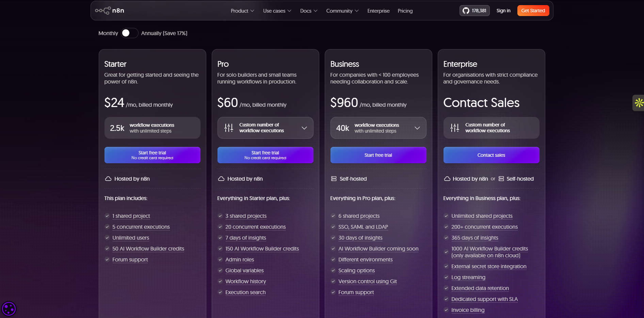
Task: Click the chat widget bubble bottom-left
Action: (9, 309)
